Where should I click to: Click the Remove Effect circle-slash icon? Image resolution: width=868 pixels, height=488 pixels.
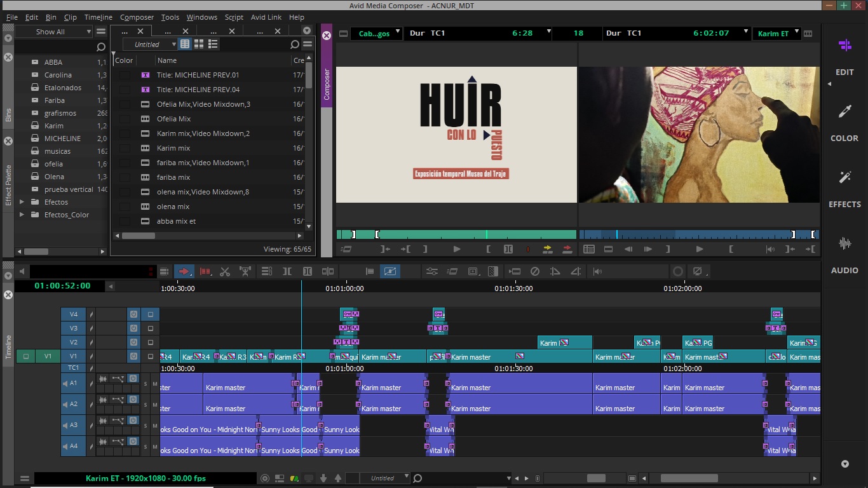pyautogui.click(x=535, y=271)
